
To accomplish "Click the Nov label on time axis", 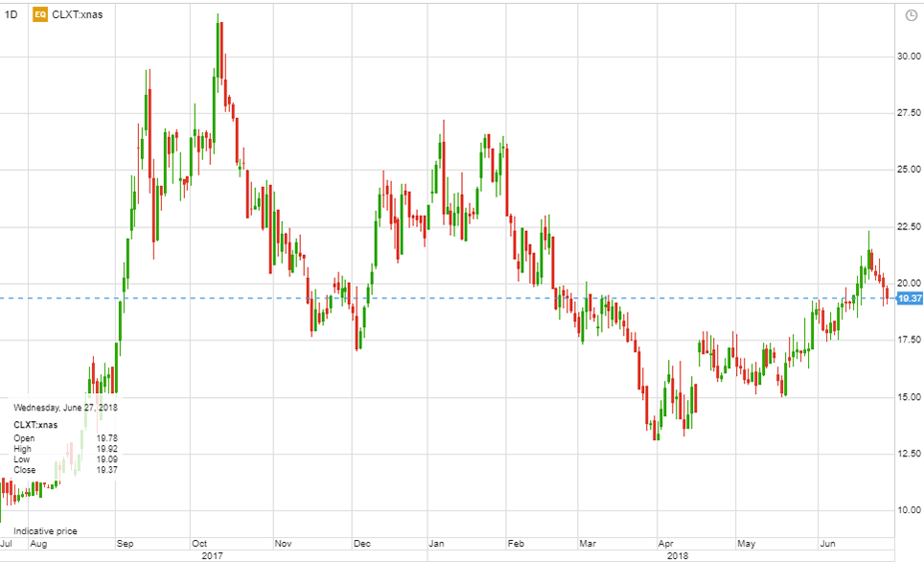I will 283,544.
